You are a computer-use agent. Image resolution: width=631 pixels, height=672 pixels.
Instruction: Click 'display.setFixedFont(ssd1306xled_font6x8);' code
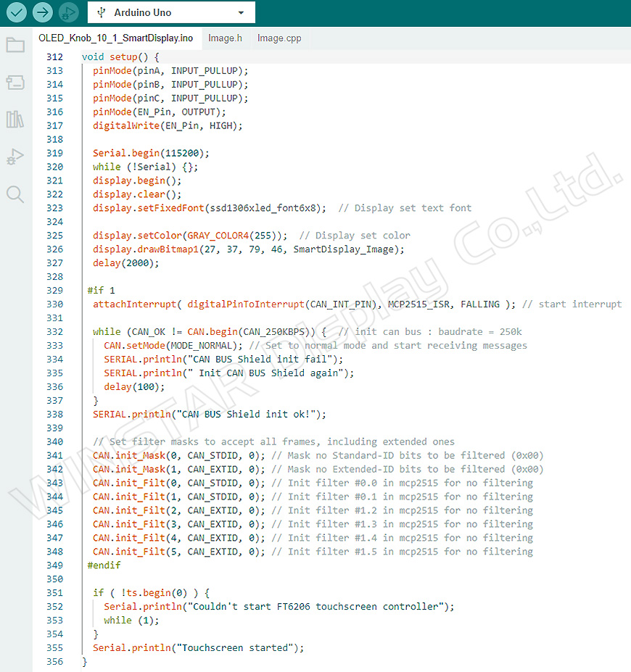point(210,208)
